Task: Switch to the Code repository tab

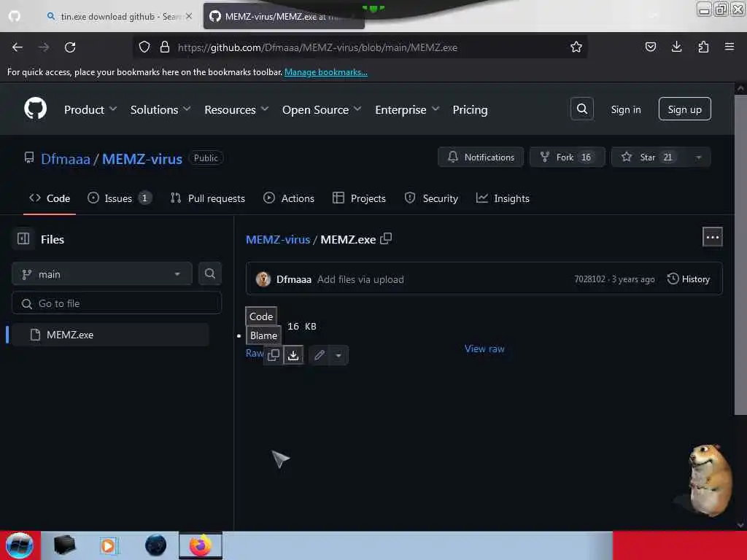Action: pos(50,198)
